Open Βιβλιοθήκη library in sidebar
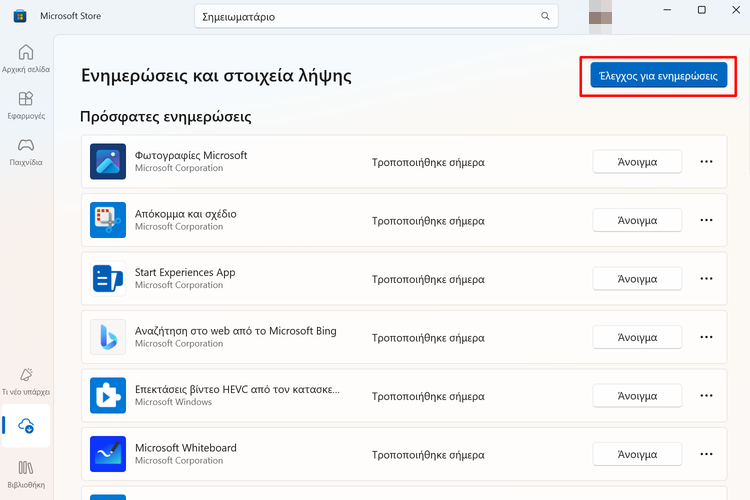The height and width of the screenshot is (500, 750). (26, 474)
